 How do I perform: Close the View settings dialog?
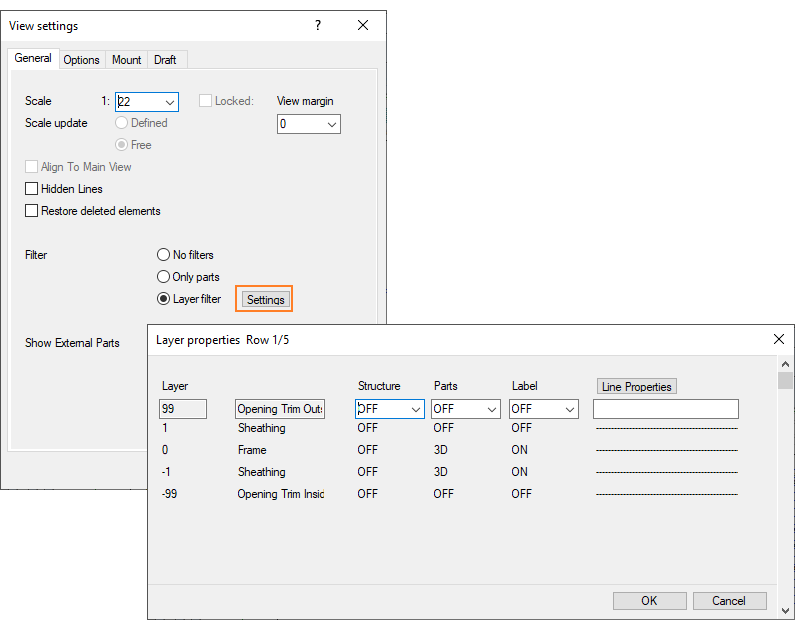point(363,26)
